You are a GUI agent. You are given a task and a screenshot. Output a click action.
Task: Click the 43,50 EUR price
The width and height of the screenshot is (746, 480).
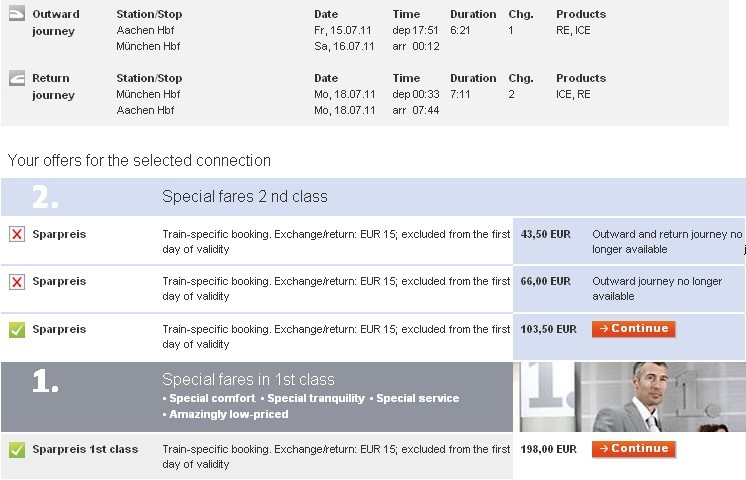545,234
